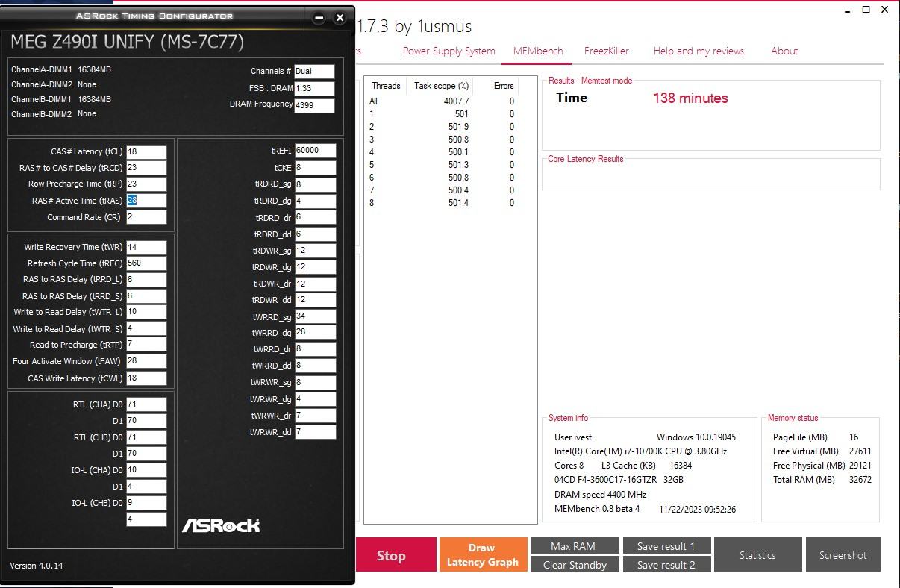The width and height of the screenshot is (900, 588).
Task: Click the tWRRD_dg value field
Action: point(315,333)
